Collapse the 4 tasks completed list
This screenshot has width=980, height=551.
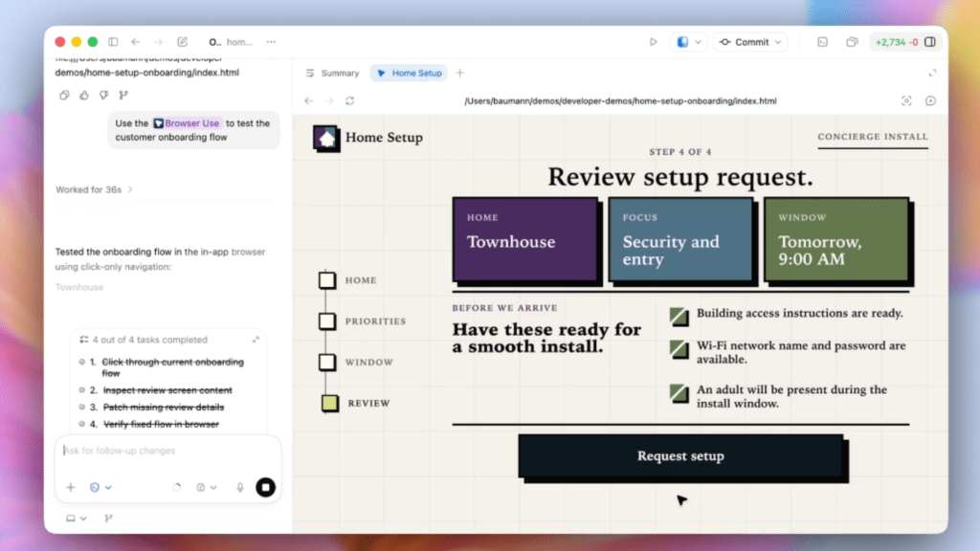click(256, 340)
